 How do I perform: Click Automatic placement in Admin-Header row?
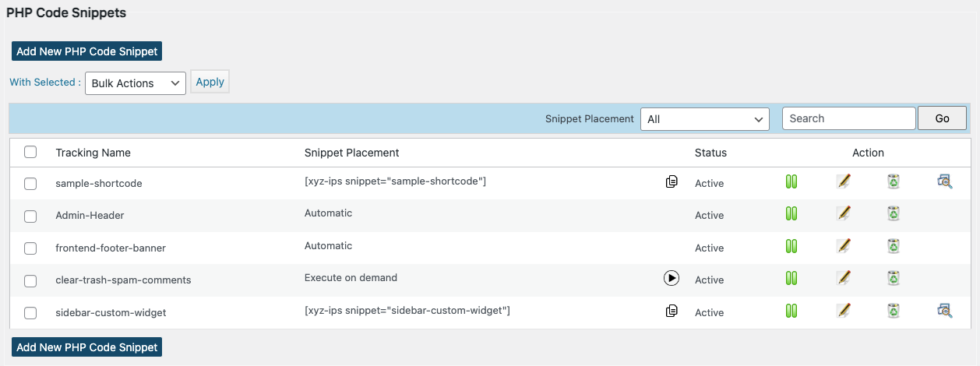coord(328,213)
